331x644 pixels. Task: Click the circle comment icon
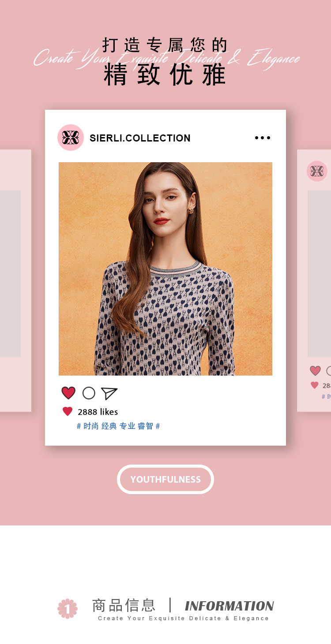coord(89,393)
